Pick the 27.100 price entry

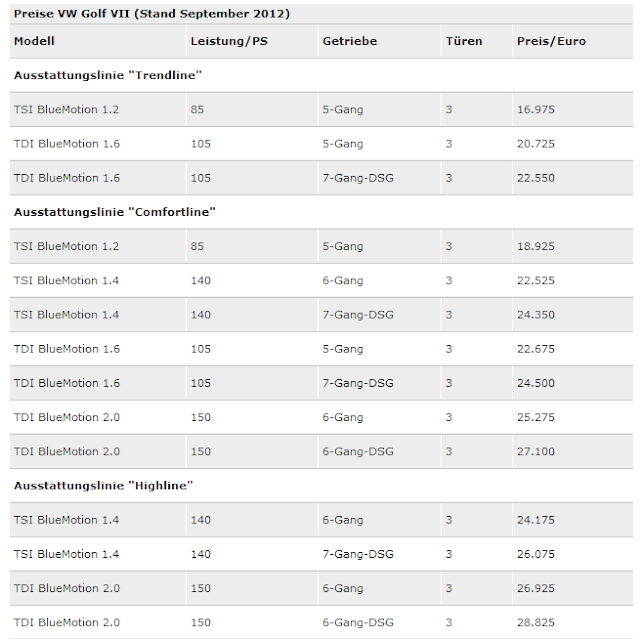coord(536,451)
